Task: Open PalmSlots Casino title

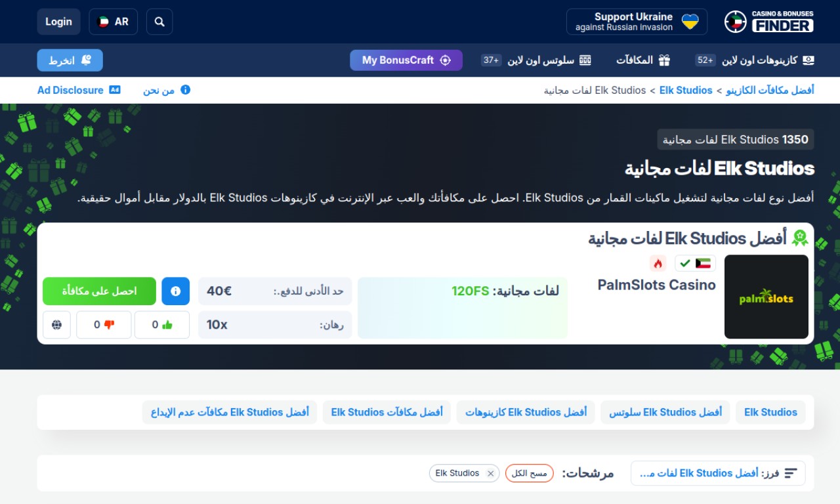Action: pos(656,285)
